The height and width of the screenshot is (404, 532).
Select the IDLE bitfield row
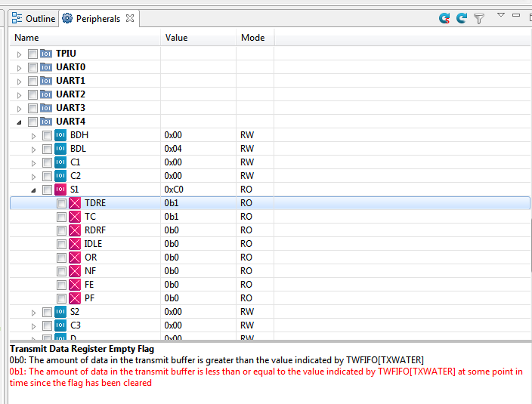pyautogui.click(x=270, y=244)
